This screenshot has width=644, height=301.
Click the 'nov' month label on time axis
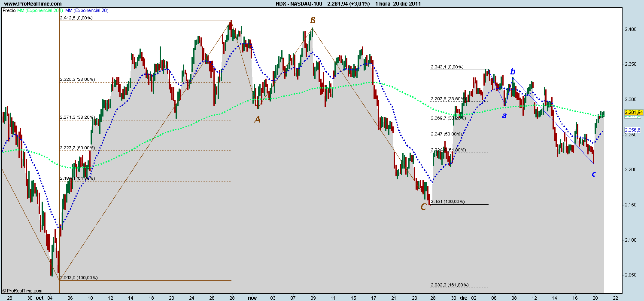(x=252, y=297)
